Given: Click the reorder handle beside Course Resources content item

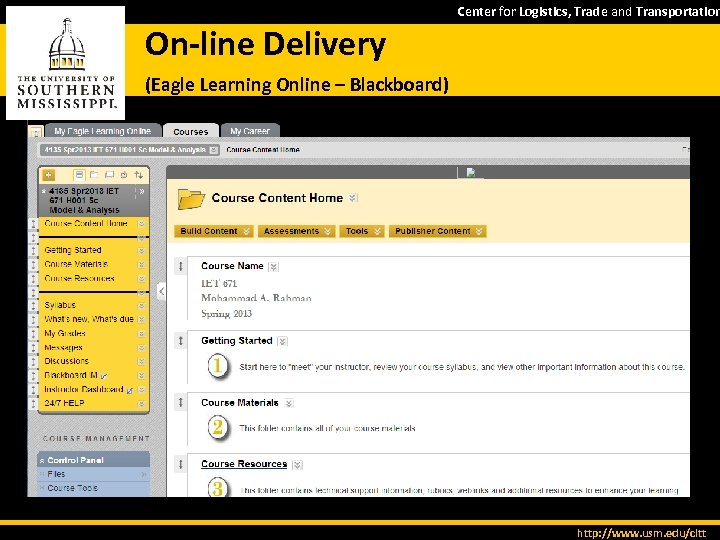Looking at the screenshot, I should (x=180, y=464).
